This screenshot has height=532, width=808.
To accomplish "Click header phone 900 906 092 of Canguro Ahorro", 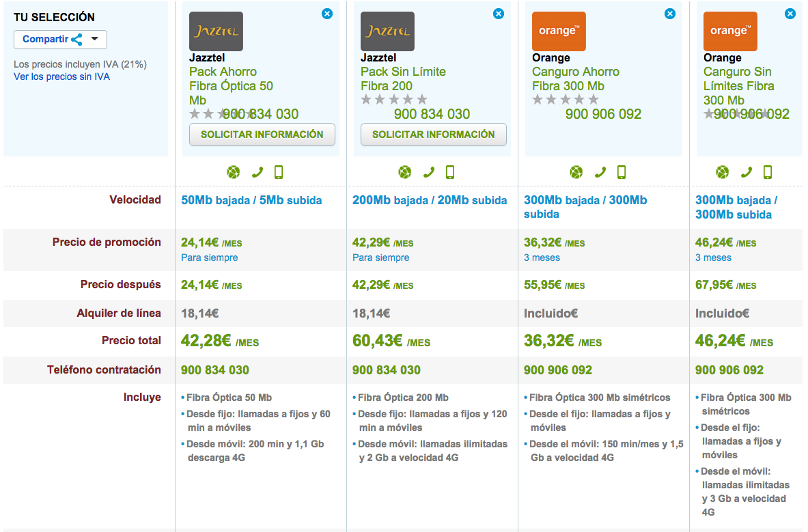I will click(603, 114).
